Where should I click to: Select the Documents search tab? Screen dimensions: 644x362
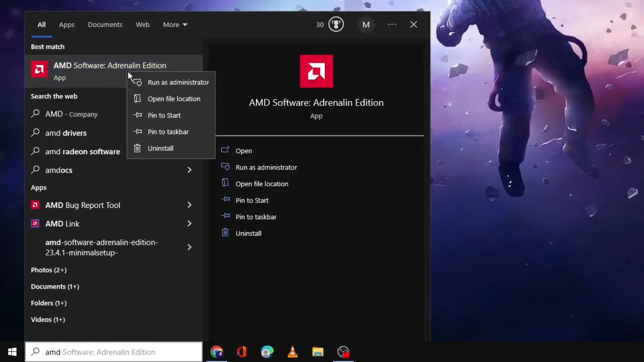pyautogui.click(x=105, y=24)
